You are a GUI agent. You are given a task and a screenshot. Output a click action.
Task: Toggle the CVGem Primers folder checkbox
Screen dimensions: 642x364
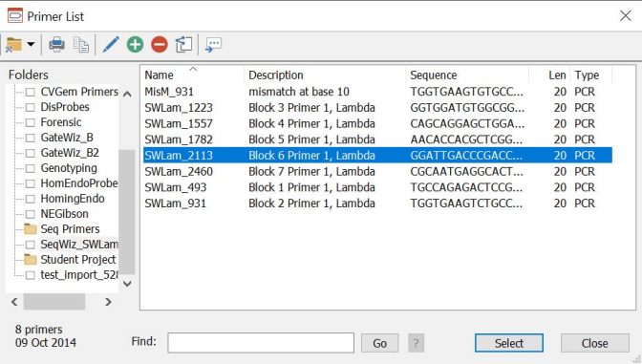pyautogui.click(x=31, y=92)
